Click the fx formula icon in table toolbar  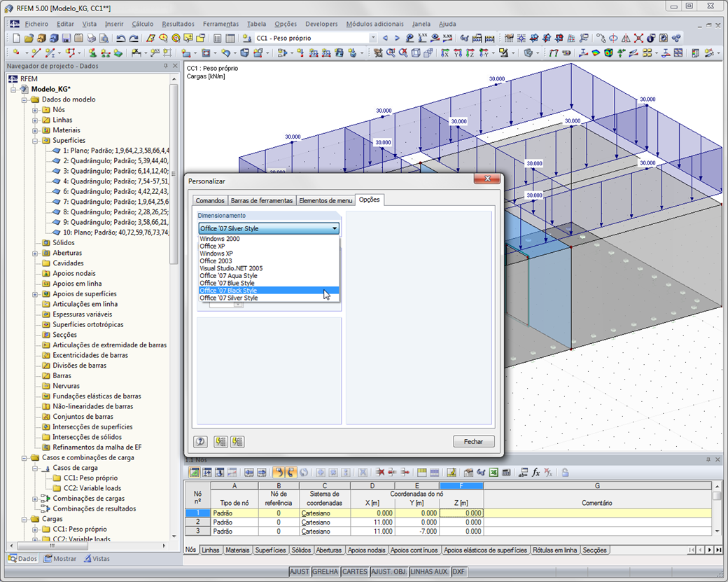[536, 472]
